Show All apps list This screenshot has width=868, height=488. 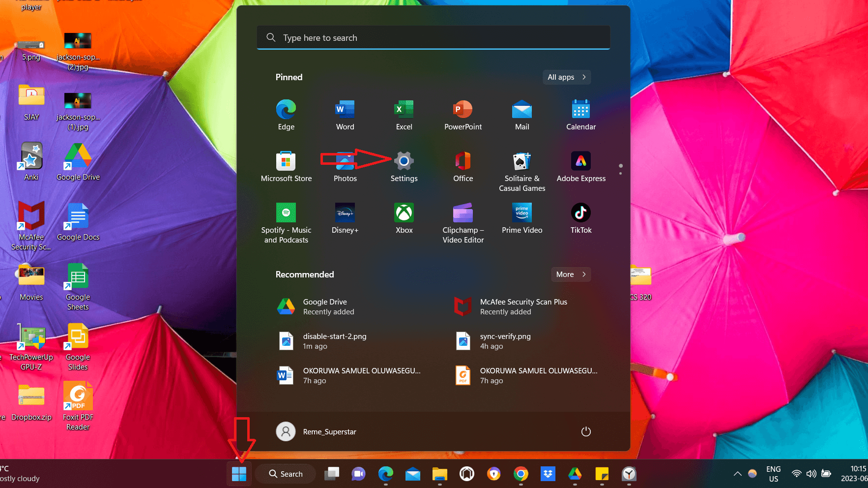[567, 77]
